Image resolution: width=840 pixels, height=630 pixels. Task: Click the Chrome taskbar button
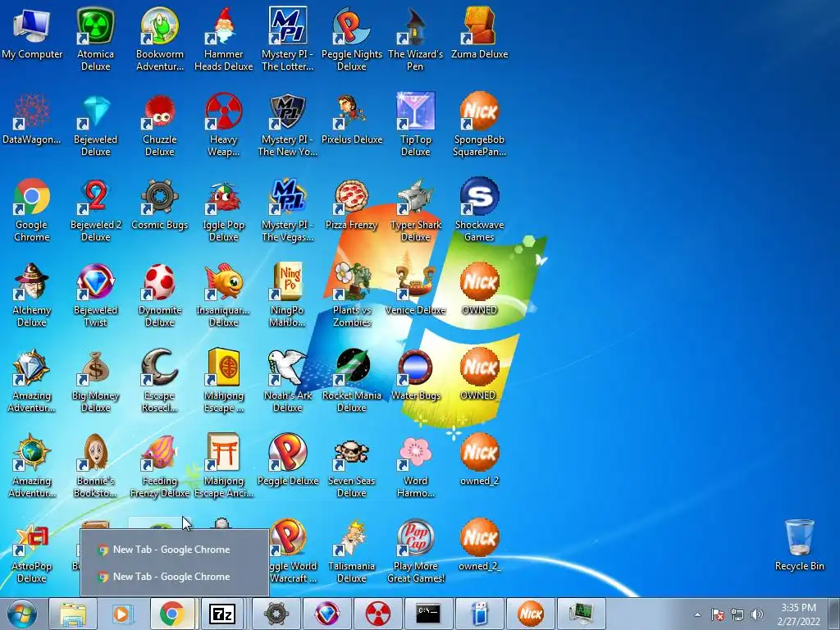click(172, 614)
